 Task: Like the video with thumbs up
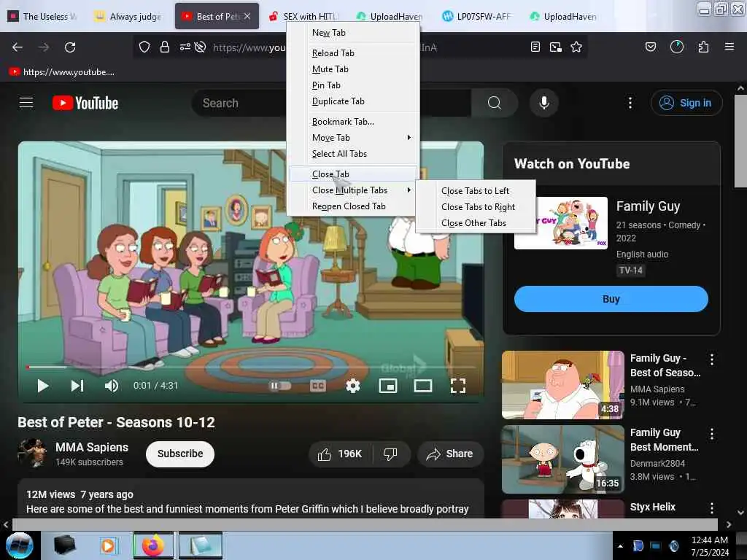(x=340, y=454)
